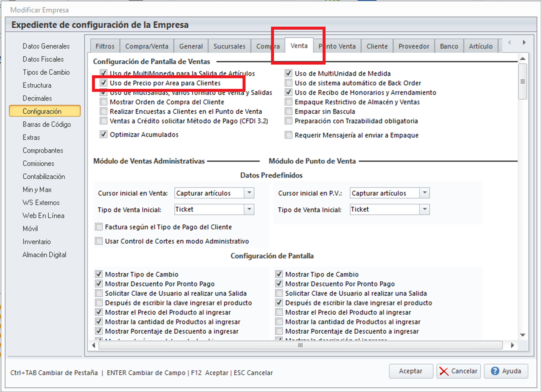Check Ventas a Crédito solicitar Método de Pago
The height and width of the screenshot is (392, 541).
coord(104,121)
